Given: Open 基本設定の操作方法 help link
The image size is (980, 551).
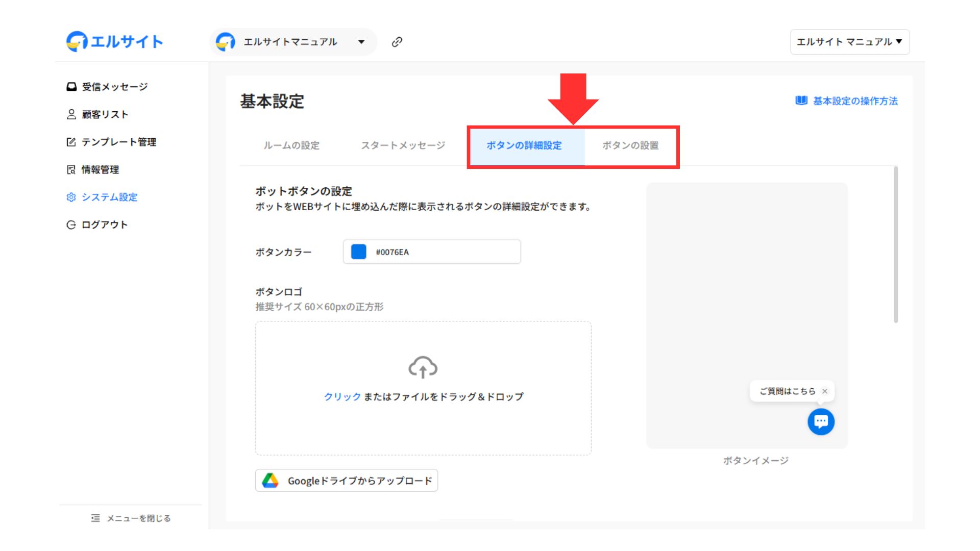Looking at the screenshot, I should [x=854, y=101].
